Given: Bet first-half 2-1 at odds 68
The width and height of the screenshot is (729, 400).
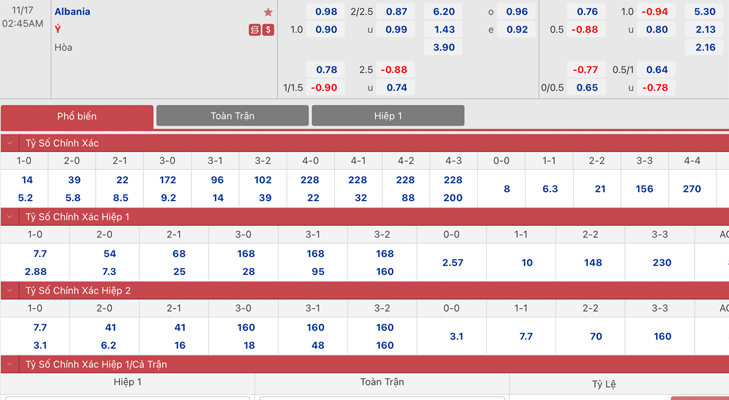Looking at the screenshot, I should point(179,254).
